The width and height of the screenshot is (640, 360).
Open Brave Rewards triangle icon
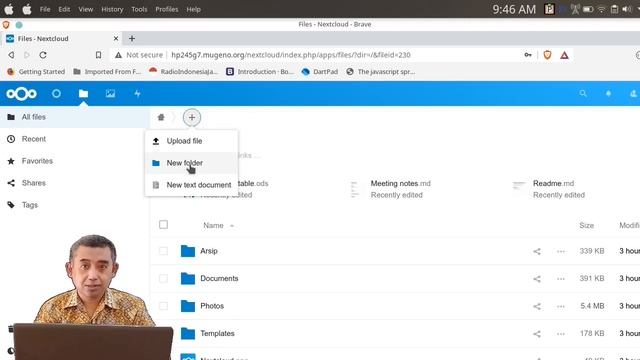click(564, 55)
